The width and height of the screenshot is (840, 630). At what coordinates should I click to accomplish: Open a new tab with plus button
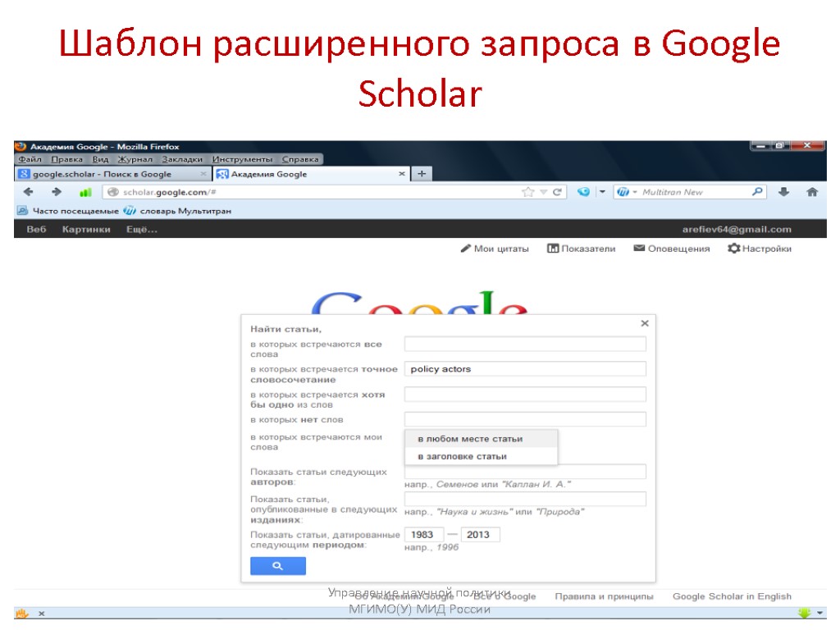point(422,174)
